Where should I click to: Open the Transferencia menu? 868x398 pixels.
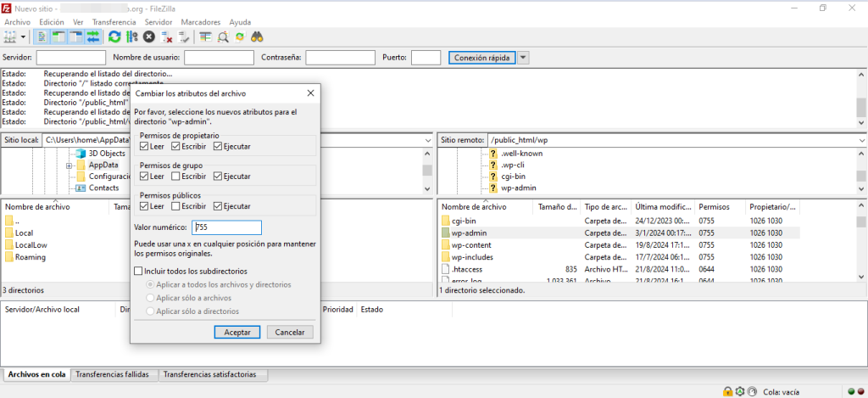[x=114, y=22]
